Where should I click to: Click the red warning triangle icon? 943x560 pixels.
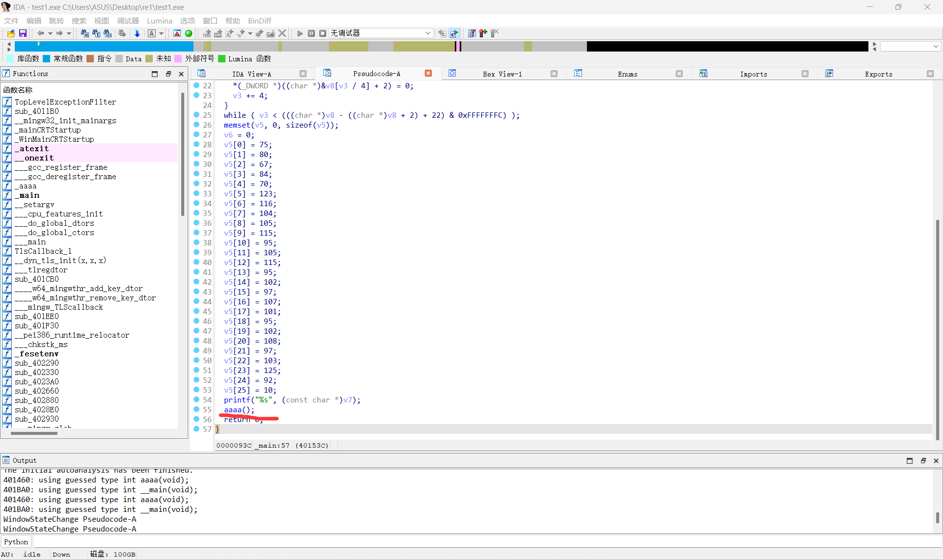point(177,33)
